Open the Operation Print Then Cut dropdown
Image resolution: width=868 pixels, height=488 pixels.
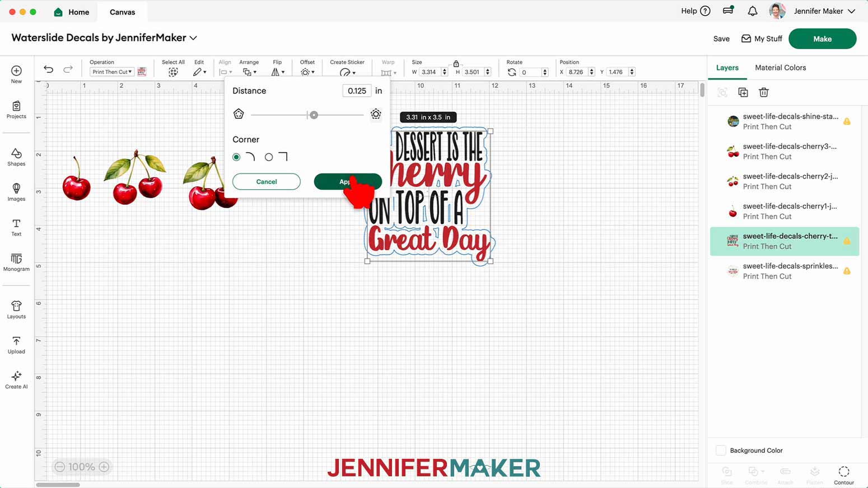coord(112,72)
